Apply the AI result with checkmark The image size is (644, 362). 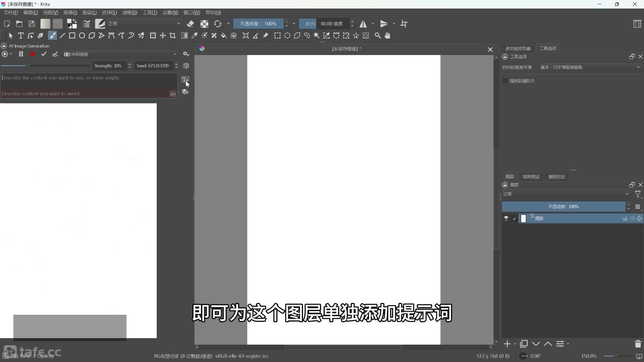click(44, 54)
